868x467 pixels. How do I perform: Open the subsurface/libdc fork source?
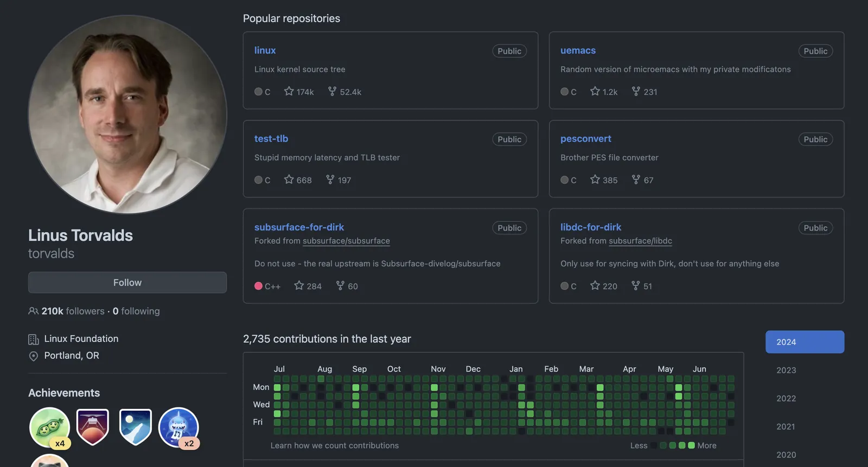tap(640, 241)
